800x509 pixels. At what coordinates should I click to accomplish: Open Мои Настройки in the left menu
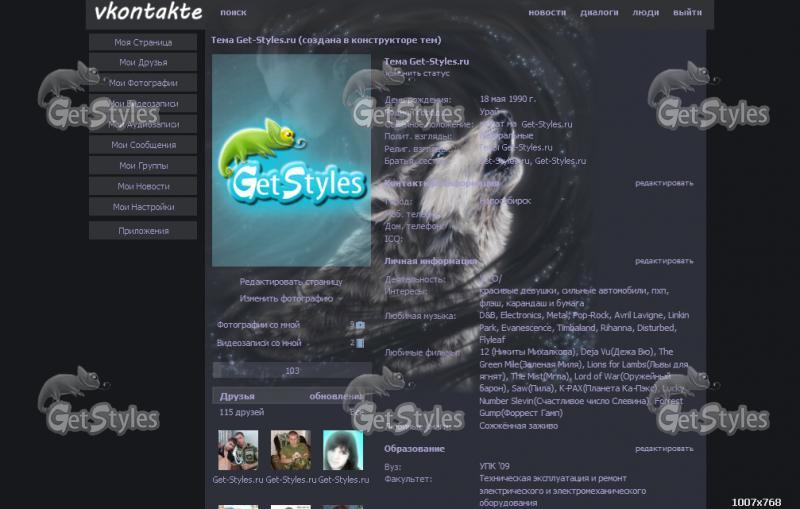[143, 207]
